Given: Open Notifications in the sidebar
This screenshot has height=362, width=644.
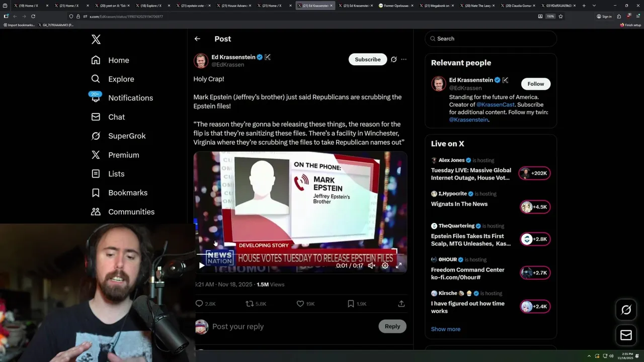Looking at the screenshot, I should tap(121, 98).
